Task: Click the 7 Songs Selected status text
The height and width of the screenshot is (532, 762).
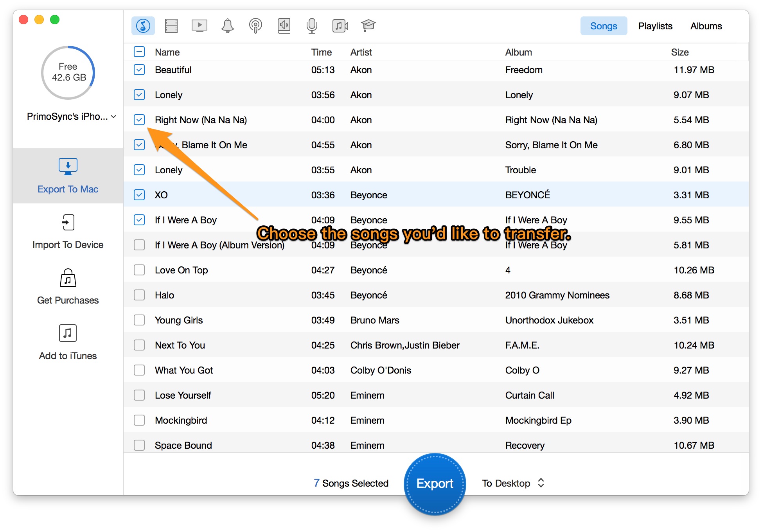Action: point(351,483)
